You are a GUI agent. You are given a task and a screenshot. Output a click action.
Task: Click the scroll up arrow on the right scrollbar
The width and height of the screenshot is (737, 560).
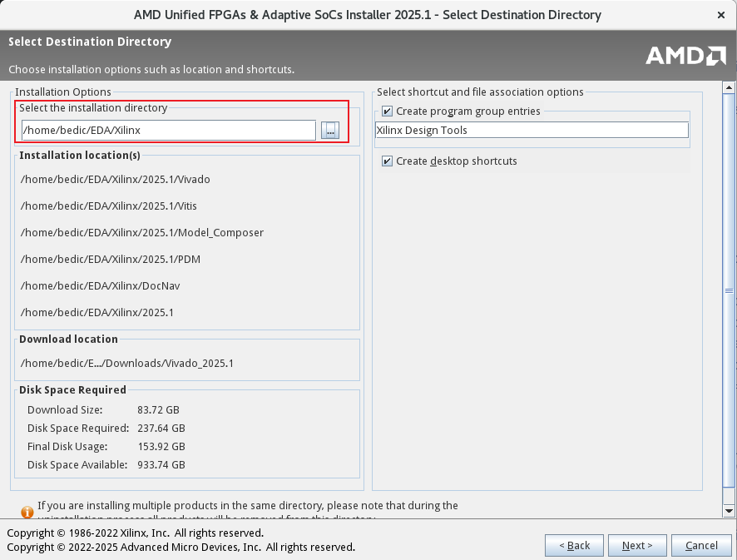[x=730, y=87]
